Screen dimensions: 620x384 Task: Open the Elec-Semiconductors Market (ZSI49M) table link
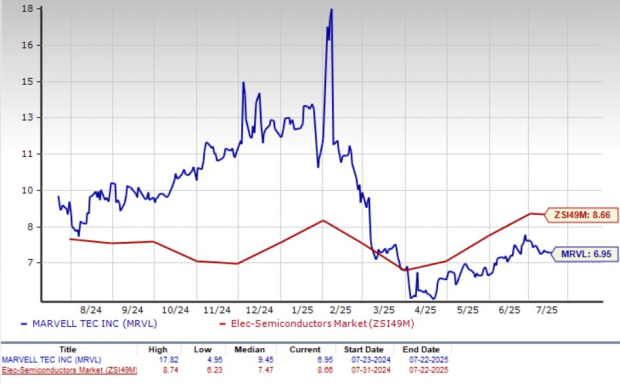click(69, 370)
